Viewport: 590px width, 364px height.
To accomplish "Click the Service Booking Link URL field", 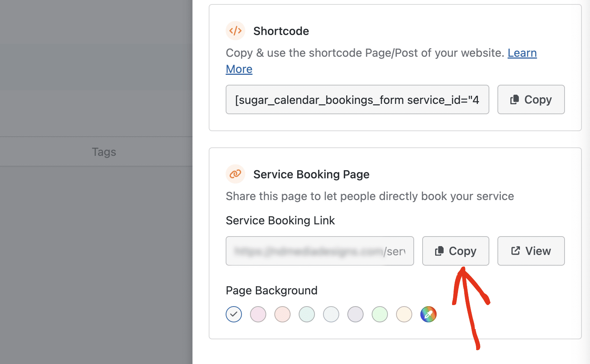I will 320,251.
